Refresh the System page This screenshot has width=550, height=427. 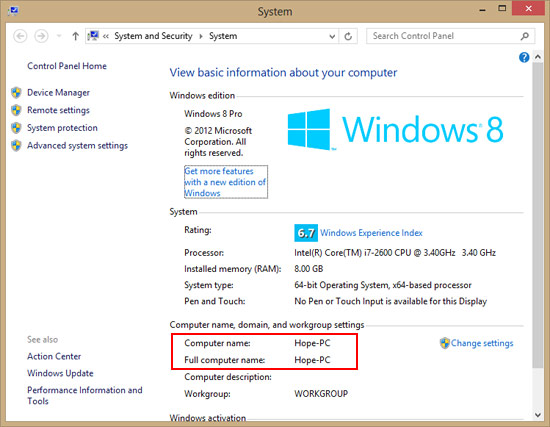coord(348,36)
